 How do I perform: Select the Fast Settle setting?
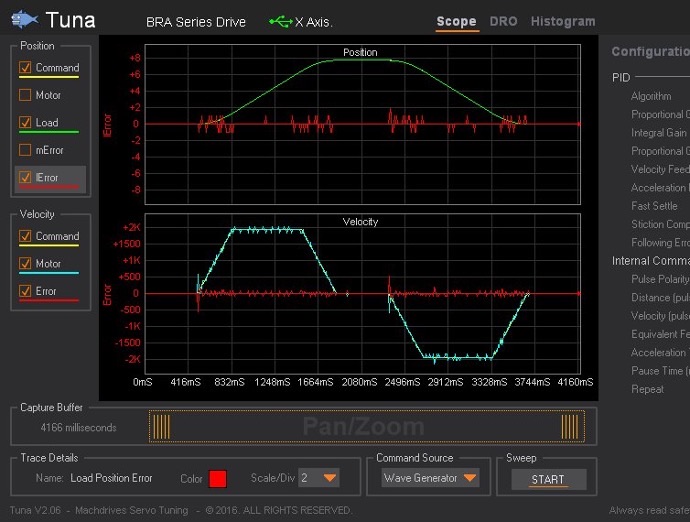[x=654, y=206]
